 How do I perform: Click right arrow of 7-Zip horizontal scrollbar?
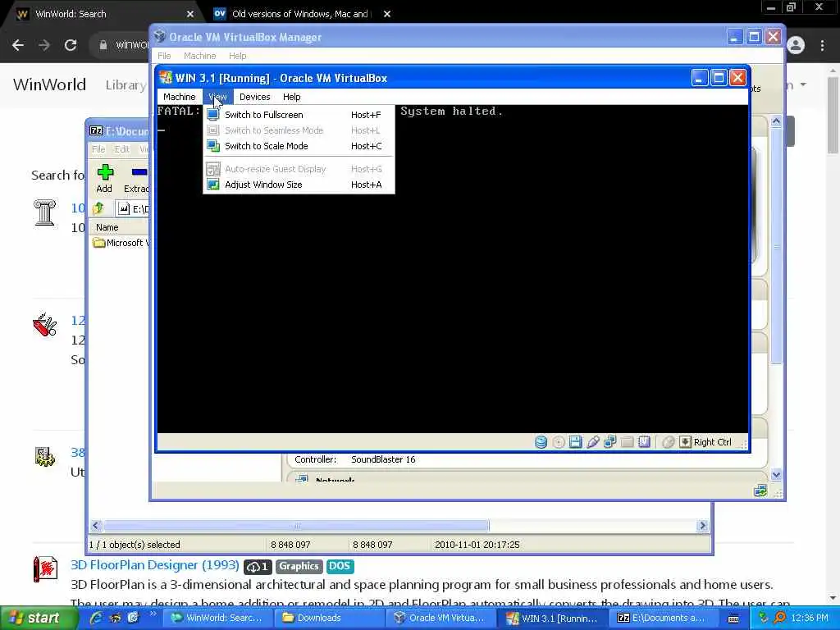click(x=703, y=526)
